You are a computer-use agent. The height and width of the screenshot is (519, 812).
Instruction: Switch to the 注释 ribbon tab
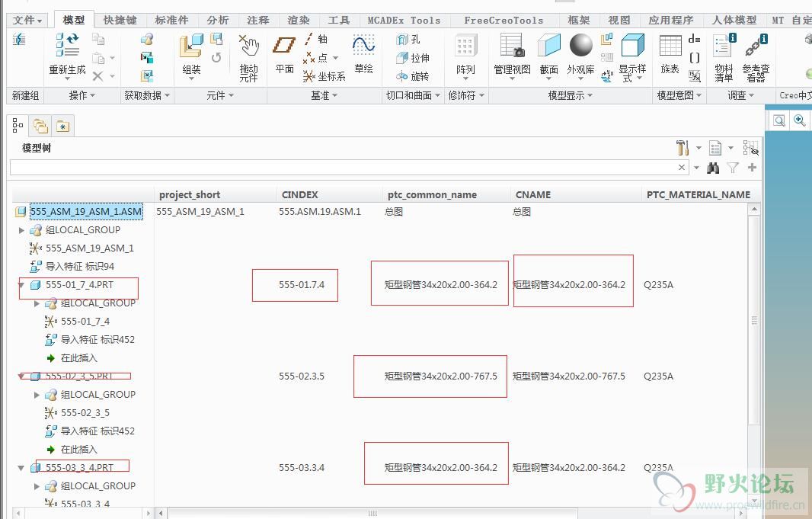[258, 21]
